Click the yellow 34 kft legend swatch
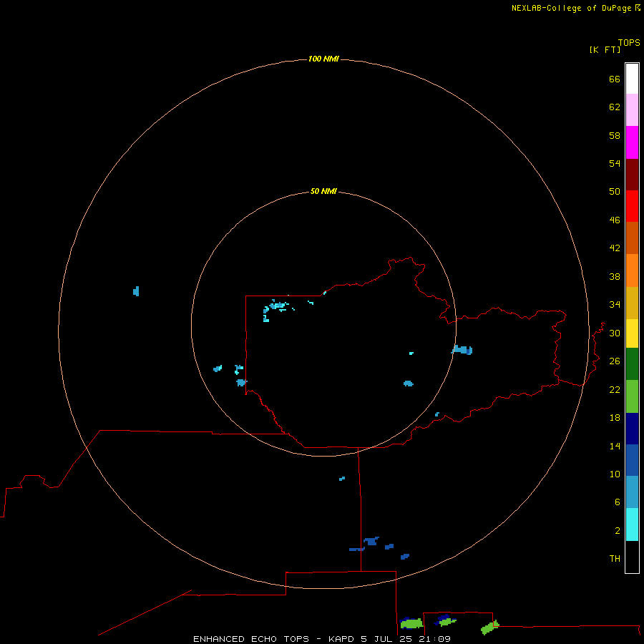This screenshot has width=644, height=644. click(x=632, y=333)
